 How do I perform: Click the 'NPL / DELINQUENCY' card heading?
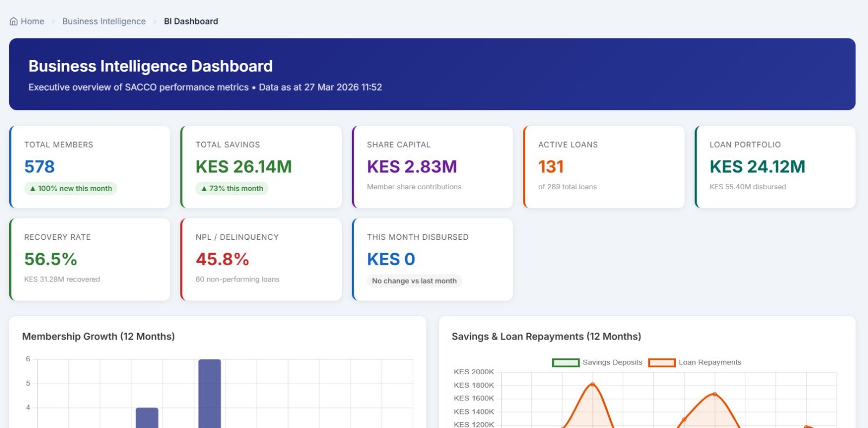tap(237, 238)
